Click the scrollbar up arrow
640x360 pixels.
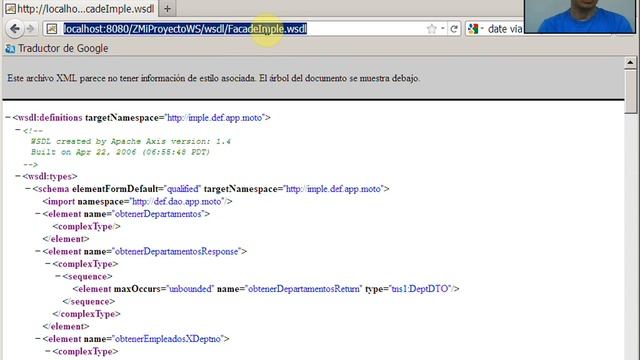[x=630, y=62]
